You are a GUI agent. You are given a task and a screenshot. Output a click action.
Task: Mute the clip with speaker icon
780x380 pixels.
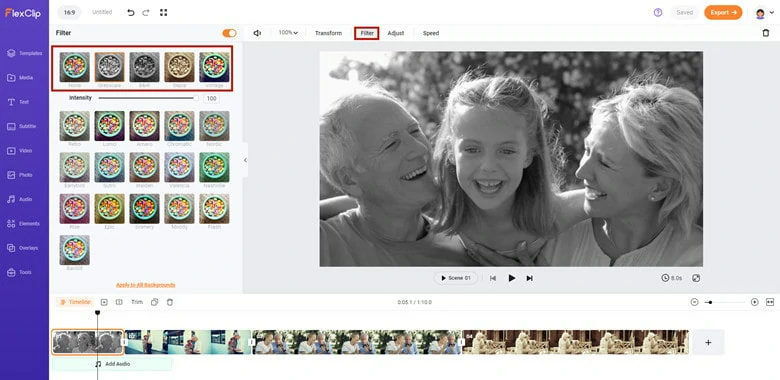click(257, 33)
